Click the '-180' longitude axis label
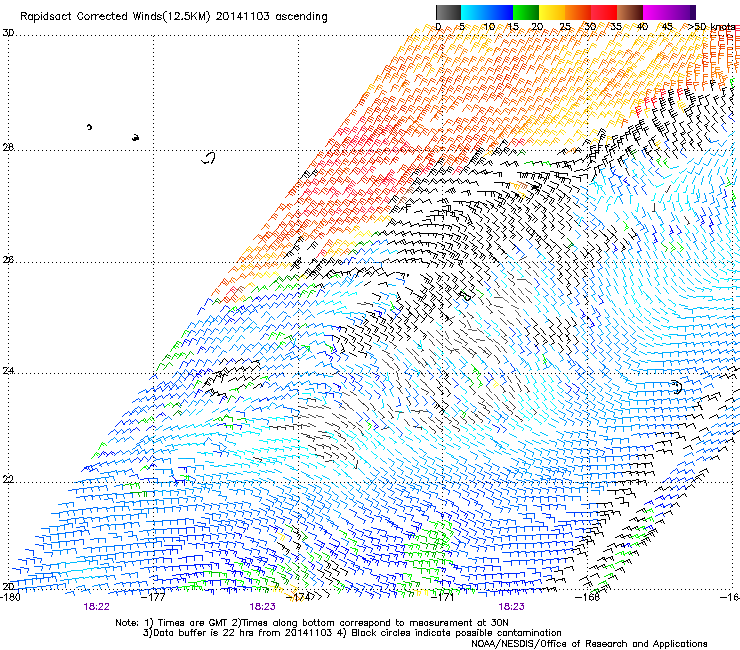740x650 pixels. click(x=10, y=597)
